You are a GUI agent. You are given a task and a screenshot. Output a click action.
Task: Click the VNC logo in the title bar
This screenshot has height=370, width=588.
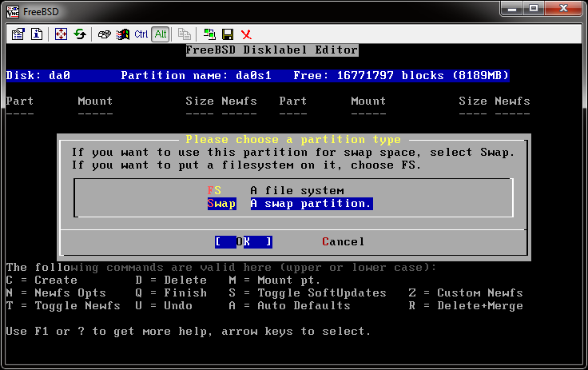(x=12, y=12)
